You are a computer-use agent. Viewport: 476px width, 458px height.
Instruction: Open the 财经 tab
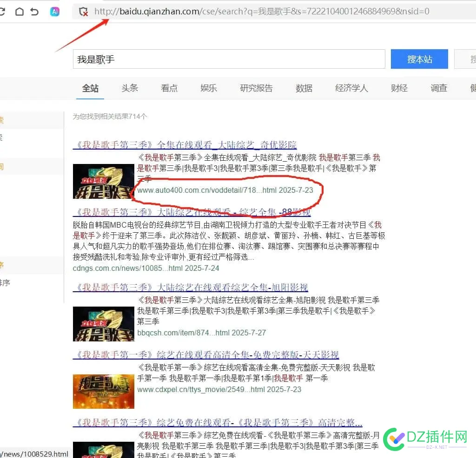399,88
